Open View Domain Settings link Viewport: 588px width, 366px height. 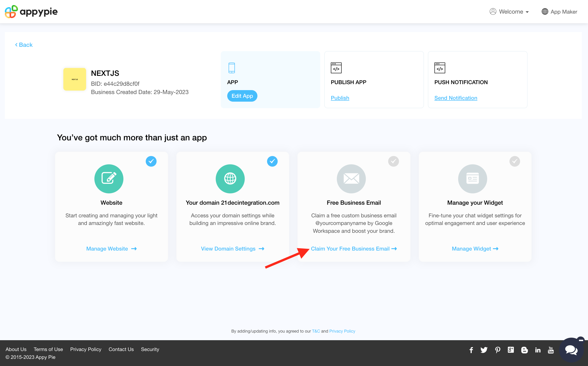click(x=233, y=249)
